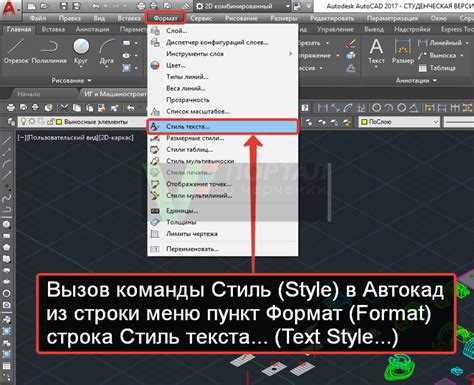
Task: Click the erase icon beside Обрезать
Action: (351, 43)
